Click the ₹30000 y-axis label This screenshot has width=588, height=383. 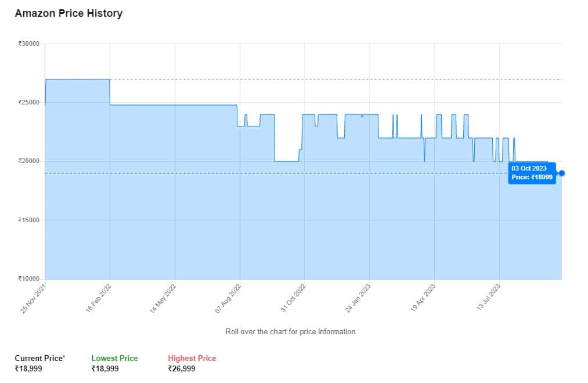(28, 44)
